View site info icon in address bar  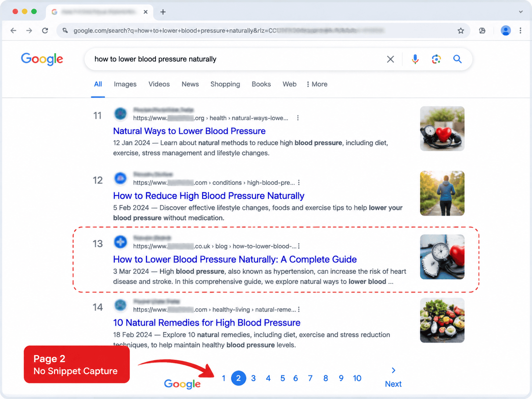(65, 30)
